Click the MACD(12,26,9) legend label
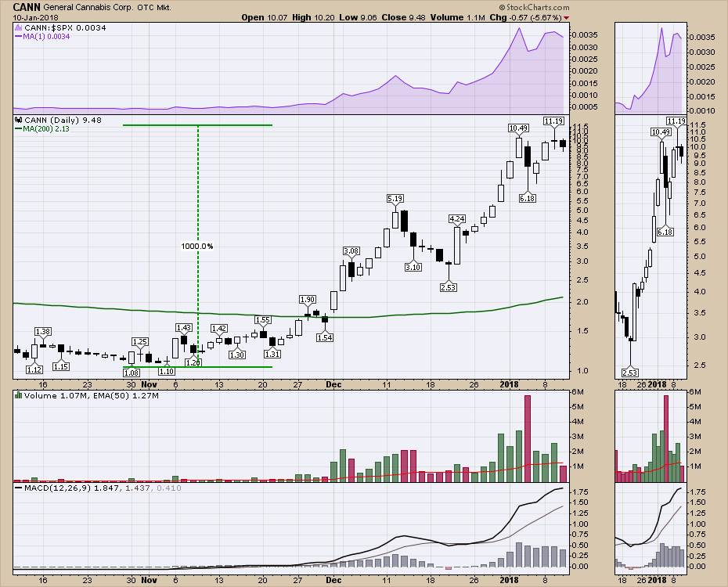The width and height of the screenshot is (728, 587). [x=58, y=488]
